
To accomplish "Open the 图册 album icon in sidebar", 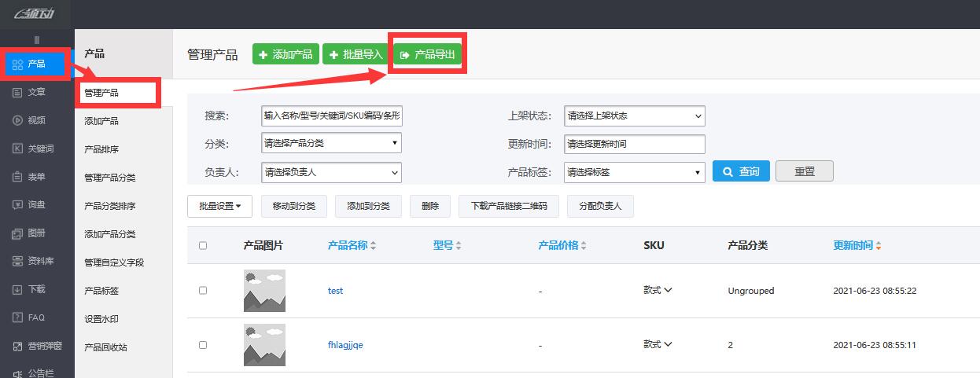I will 17,233.
